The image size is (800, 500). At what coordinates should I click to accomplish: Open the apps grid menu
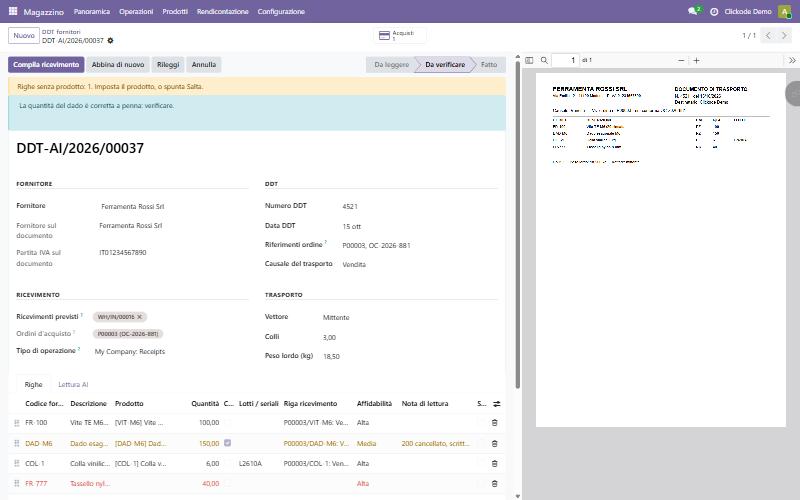(13, 11)
